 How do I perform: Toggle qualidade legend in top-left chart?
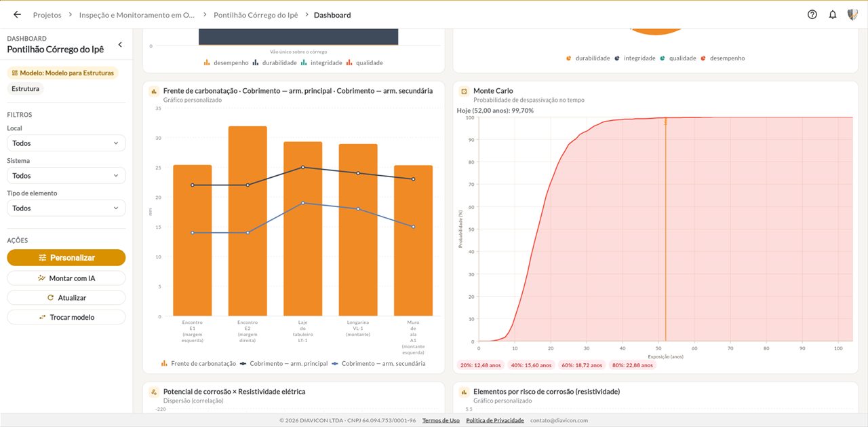(x=364, y=62)
